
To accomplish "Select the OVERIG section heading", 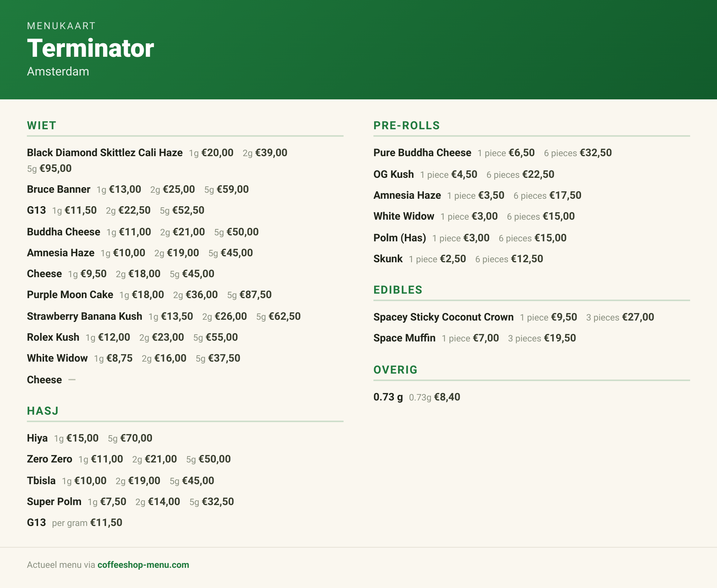I will (x=395, y=370).
